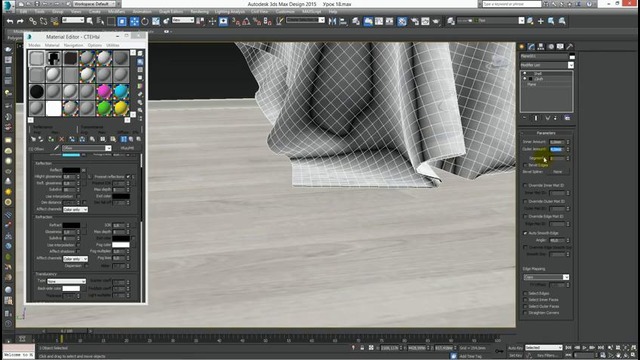This screenshot has width=640, height=360.
Task: Open the Edge Mapping dropdown
Action: [x=546, y=277]
